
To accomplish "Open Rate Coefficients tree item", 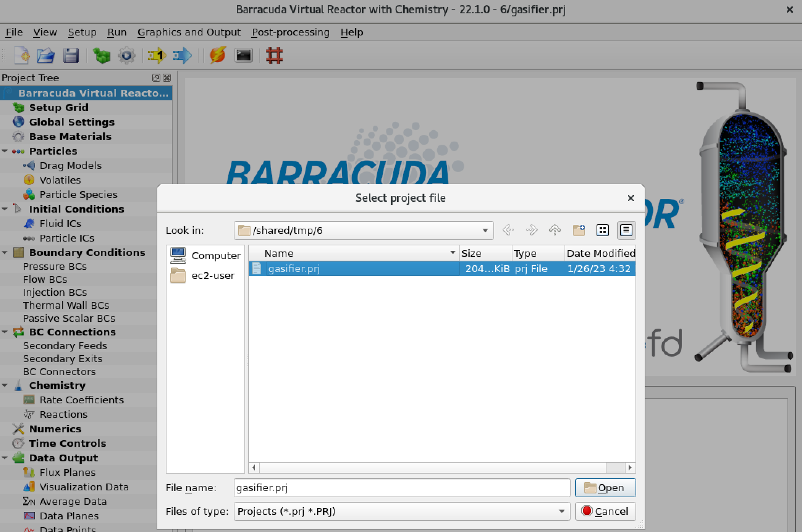I will [82, 400].
